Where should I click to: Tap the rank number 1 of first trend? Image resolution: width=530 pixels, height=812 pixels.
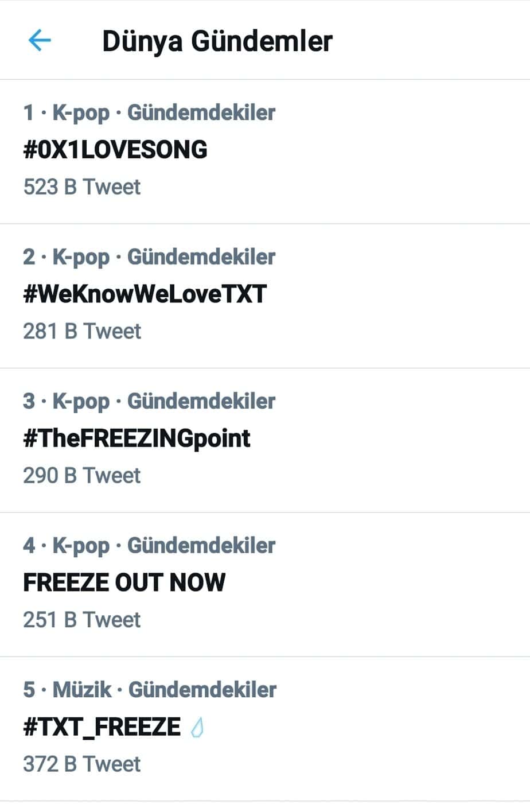[x=28, y=113]
